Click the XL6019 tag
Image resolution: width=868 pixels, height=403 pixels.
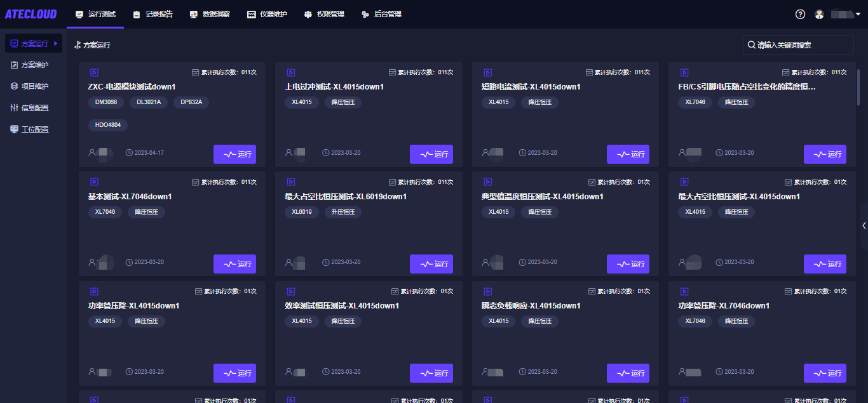[x=302, y=211]
